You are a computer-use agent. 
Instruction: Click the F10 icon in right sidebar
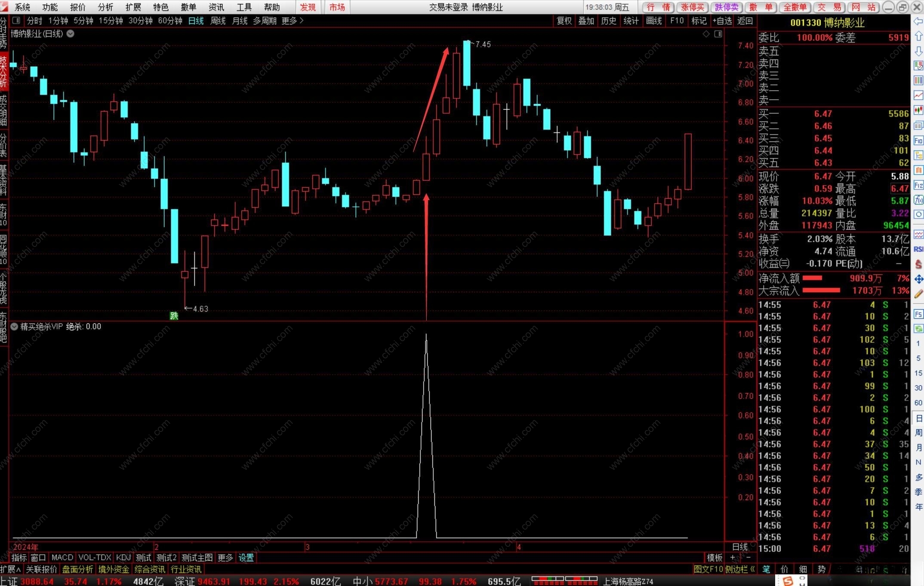point(918,140)
